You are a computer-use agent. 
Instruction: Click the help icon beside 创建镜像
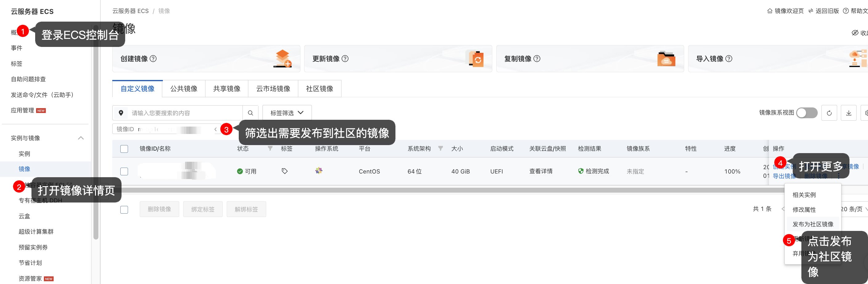tap(153, 59)
